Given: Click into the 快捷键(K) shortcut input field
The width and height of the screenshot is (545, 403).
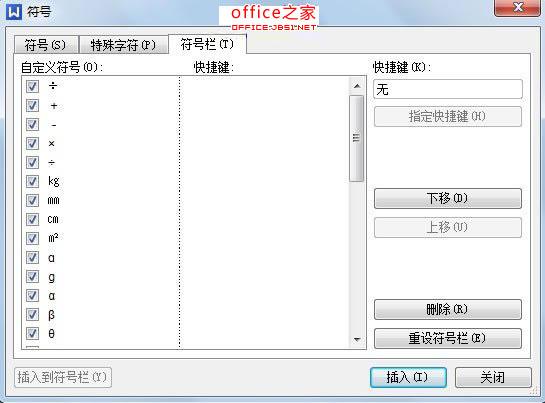Looking at the screenshot, I should point(448,89).
